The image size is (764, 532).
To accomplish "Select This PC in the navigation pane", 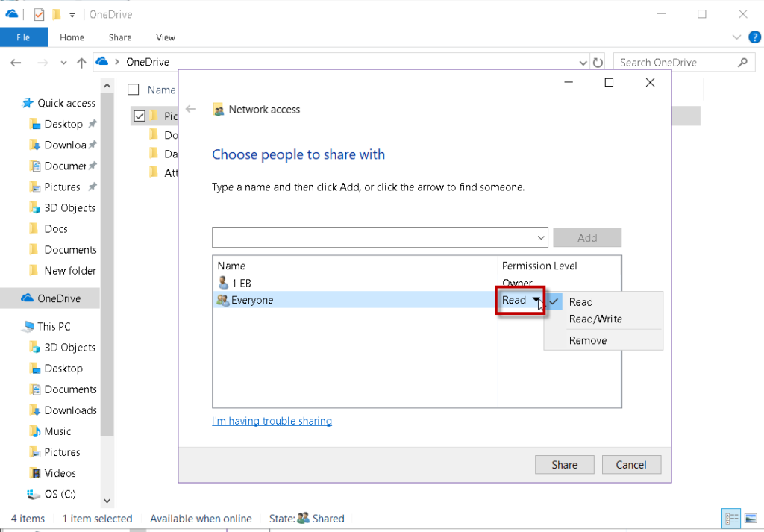I will (54, 326).
